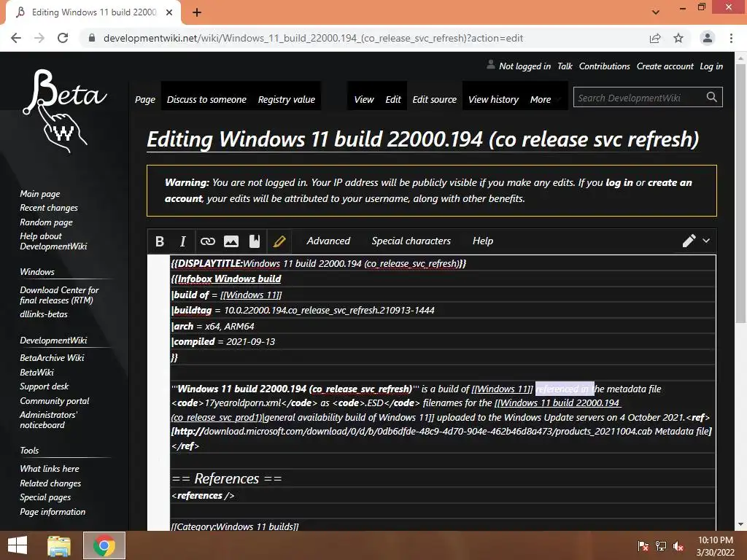Open Recent changes

click(49, 208)
